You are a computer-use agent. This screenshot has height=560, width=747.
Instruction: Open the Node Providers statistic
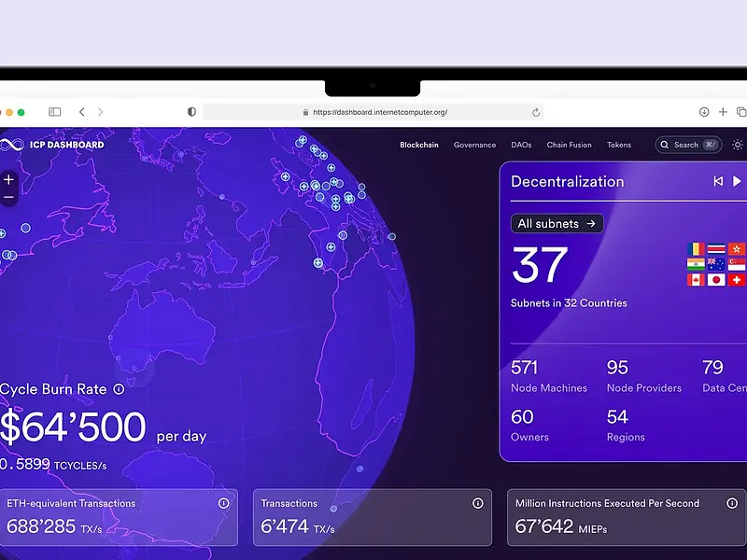(x=644, y=376)
